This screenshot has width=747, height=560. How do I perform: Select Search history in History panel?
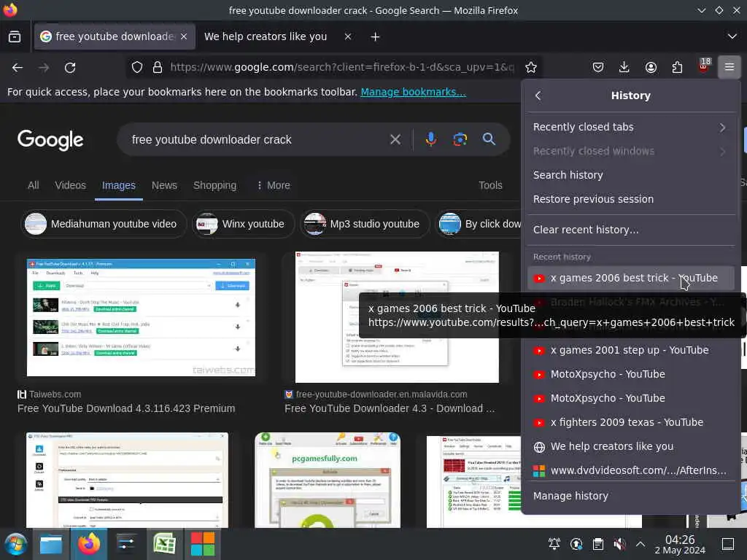click(631, 175)
